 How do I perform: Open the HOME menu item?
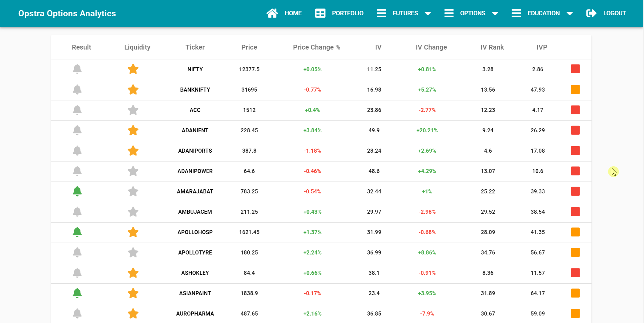(x=293, y=13)
